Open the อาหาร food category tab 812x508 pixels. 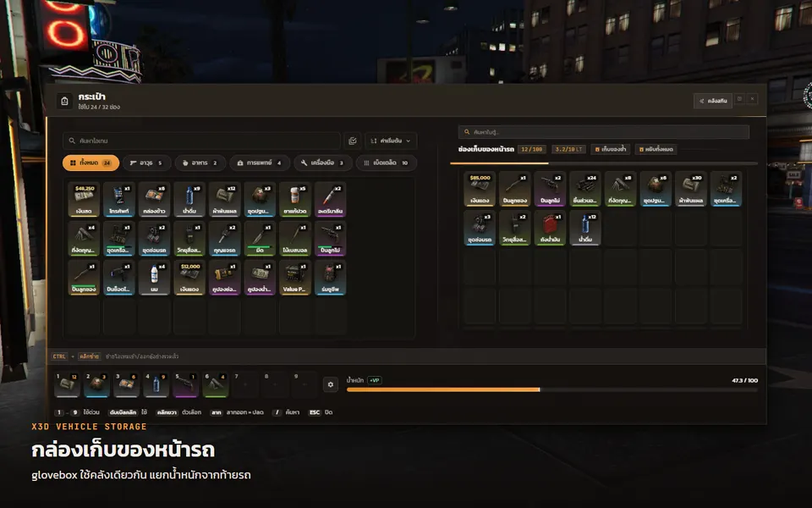tap(200, 163)
